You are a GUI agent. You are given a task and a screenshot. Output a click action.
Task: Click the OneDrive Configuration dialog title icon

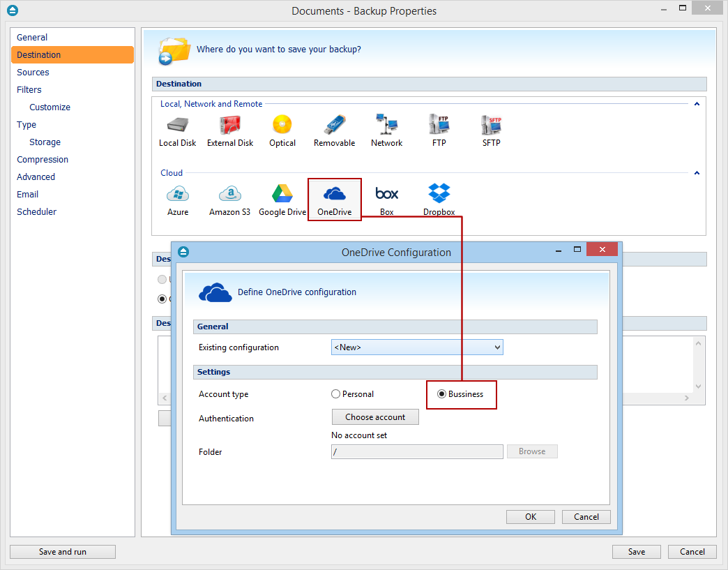point(183,252)
